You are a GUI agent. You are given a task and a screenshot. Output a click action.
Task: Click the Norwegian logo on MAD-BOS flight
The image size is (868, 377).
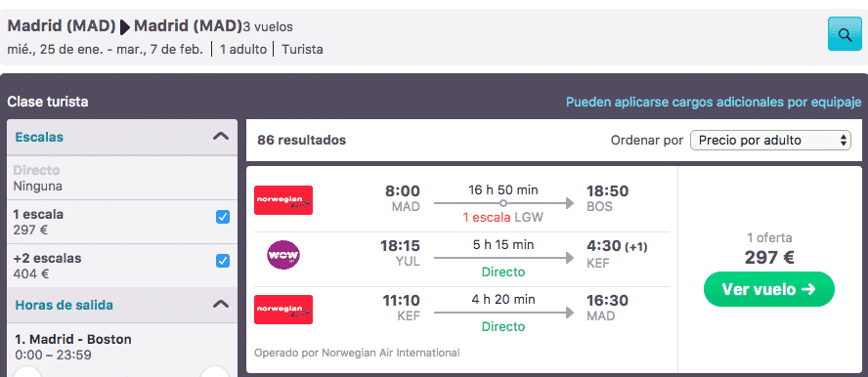point(283,200)
